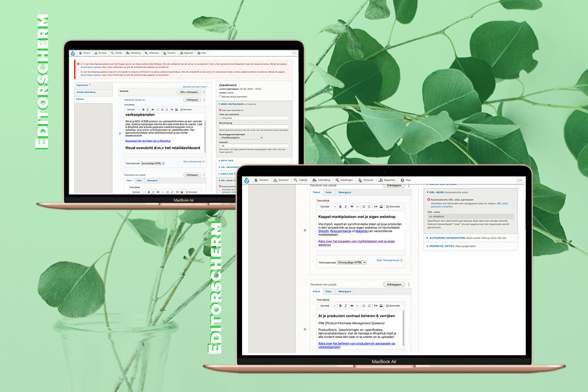Image resolution: width=588 pixels, height=392 pixels.
Task: Open Structuur menu on front laptop toolbar
Action: coord(281,180)
